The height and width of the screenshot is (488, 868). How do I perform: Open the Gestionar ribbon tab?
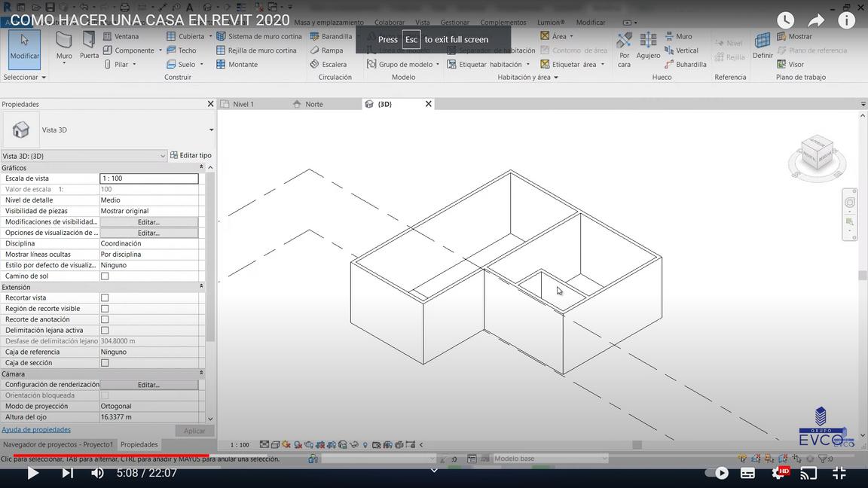pyautogui.click(x=454, y=23)
